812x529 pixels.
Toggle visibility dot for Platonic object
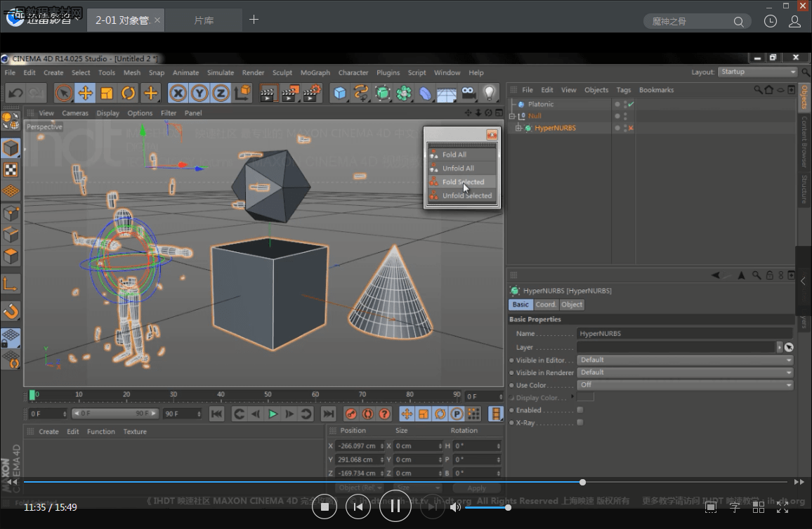coord(617,104)
